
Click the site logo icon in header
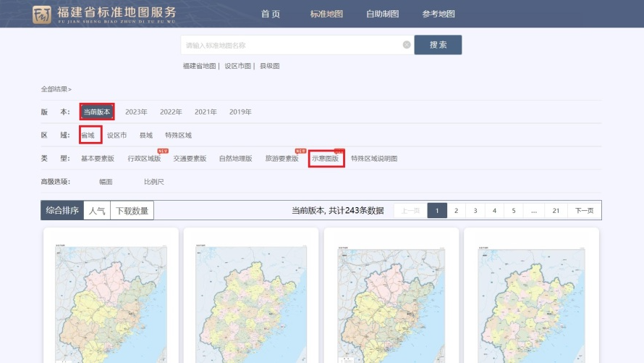tap(42, 14)
